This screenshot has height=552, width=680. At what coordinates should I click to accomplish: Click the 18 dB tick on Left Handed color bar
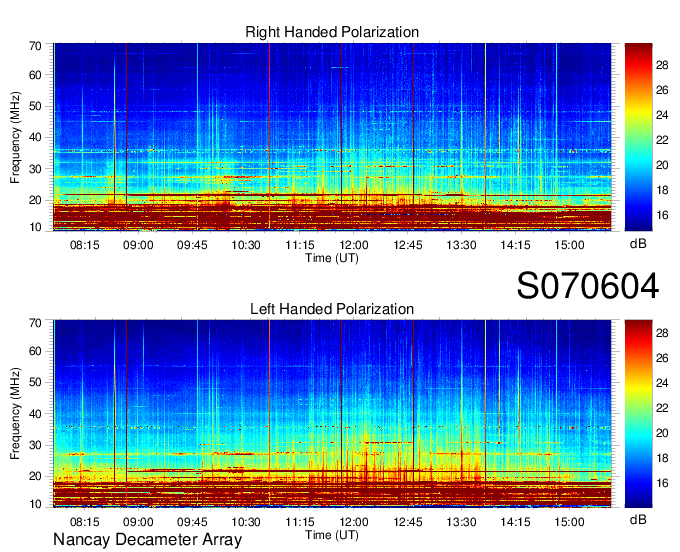point(662,458)
